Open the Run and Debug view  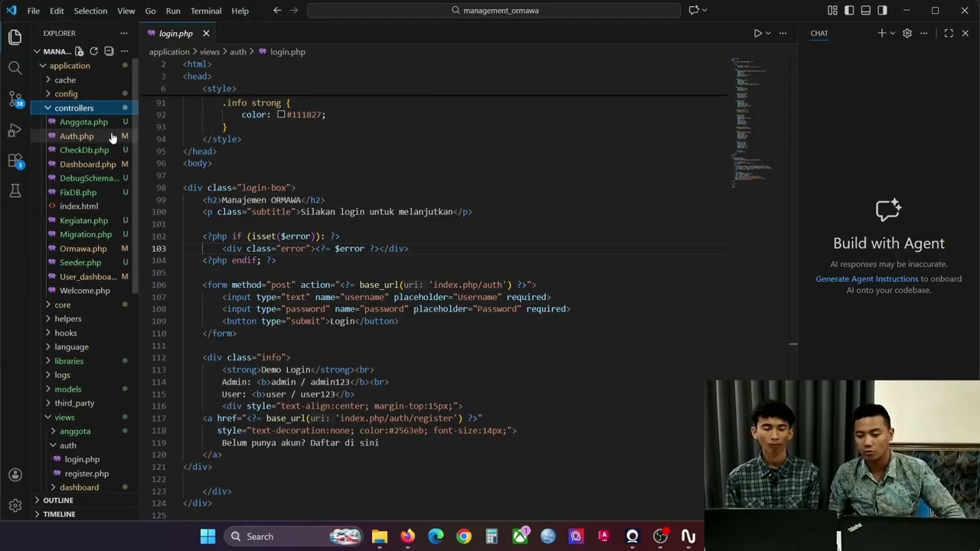15,130
